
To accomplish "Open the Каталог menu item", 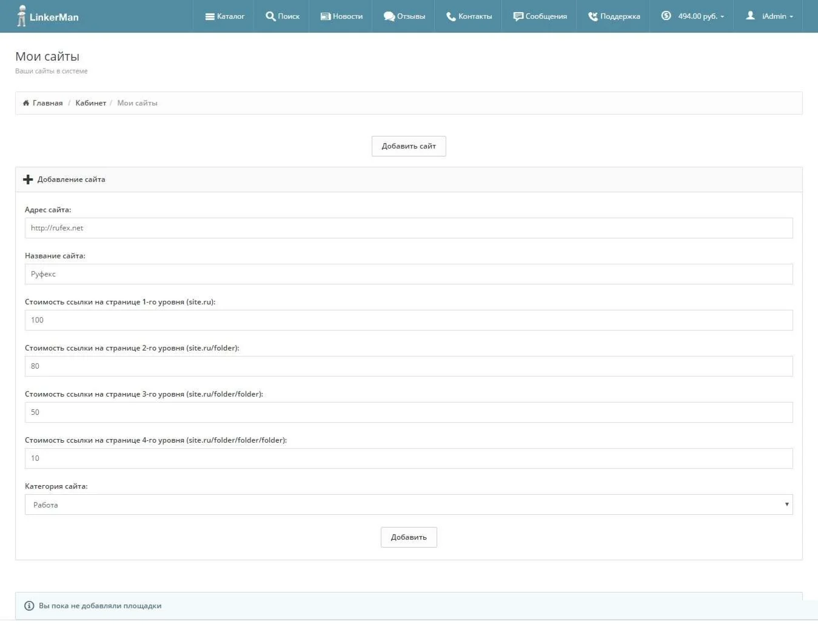I will 225,16.
